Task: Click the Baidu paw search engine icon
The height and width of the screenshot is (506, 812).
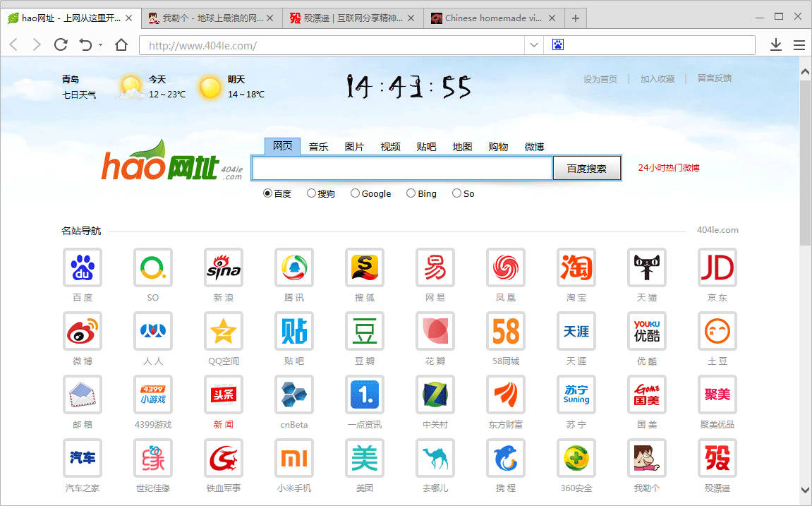Action: point(558,44)
